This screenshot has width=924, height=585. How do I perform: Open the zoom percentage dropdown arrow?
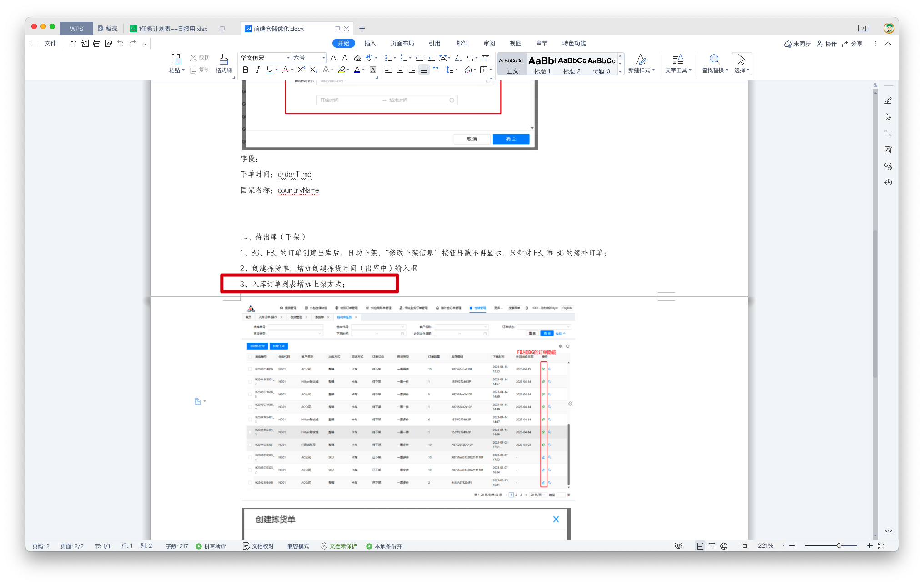[783, 545]
